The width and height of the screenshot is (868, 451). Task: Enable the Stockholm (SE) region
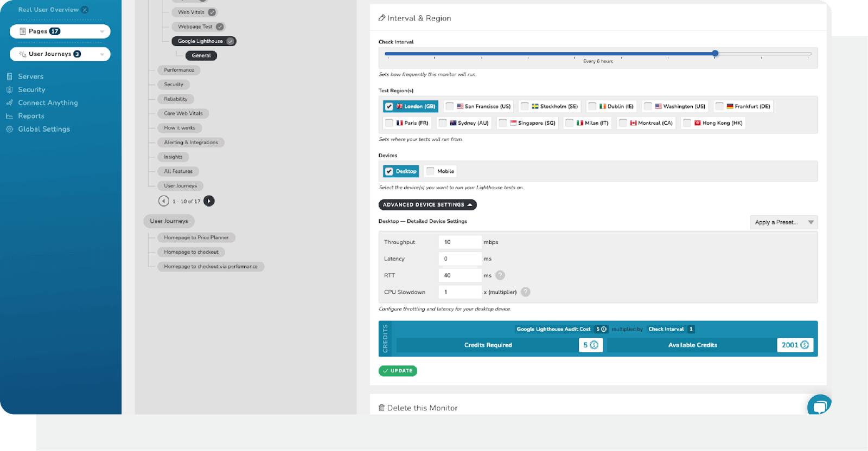[x=525, y=106]
